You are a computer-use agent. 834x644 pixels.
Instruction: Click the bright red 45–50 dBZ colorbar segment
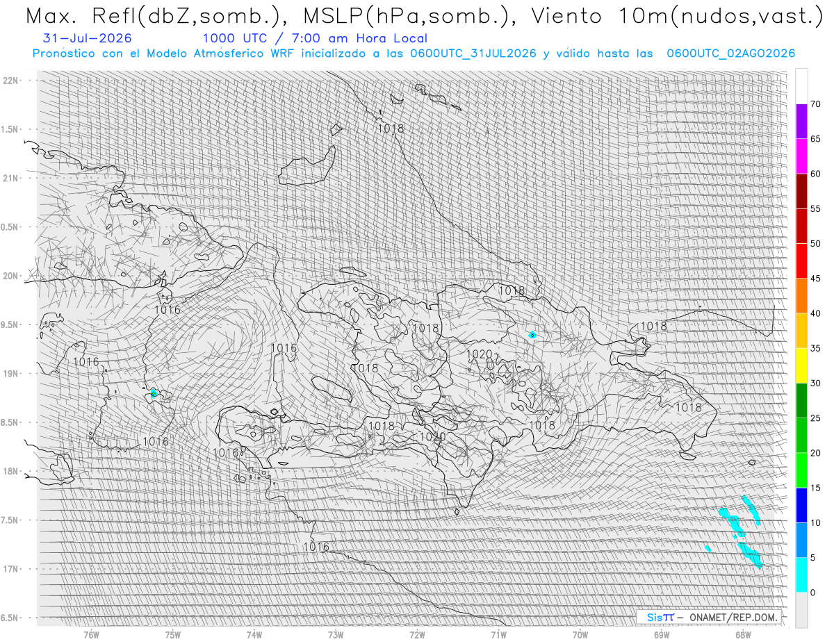pos(801,261)
